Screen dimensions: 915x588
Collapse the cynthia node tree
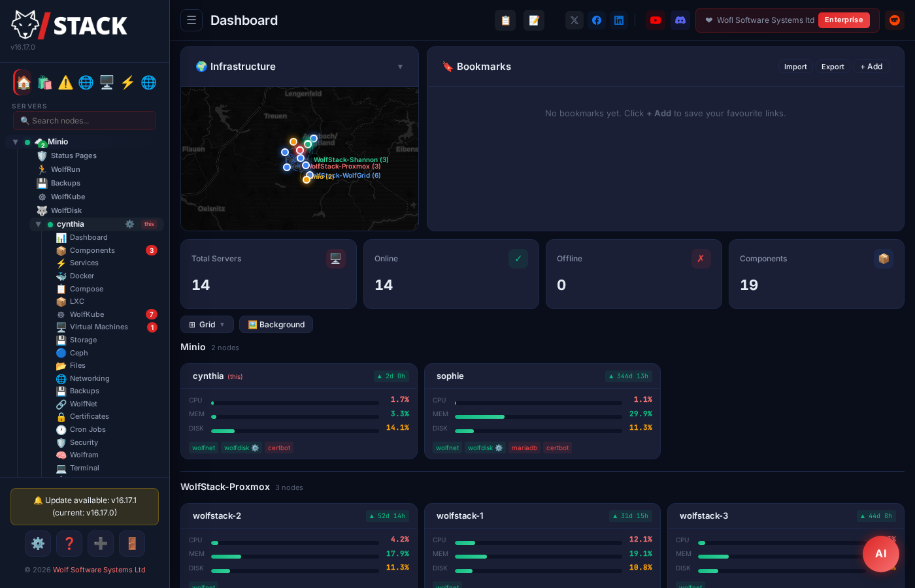tap(38, 224)
